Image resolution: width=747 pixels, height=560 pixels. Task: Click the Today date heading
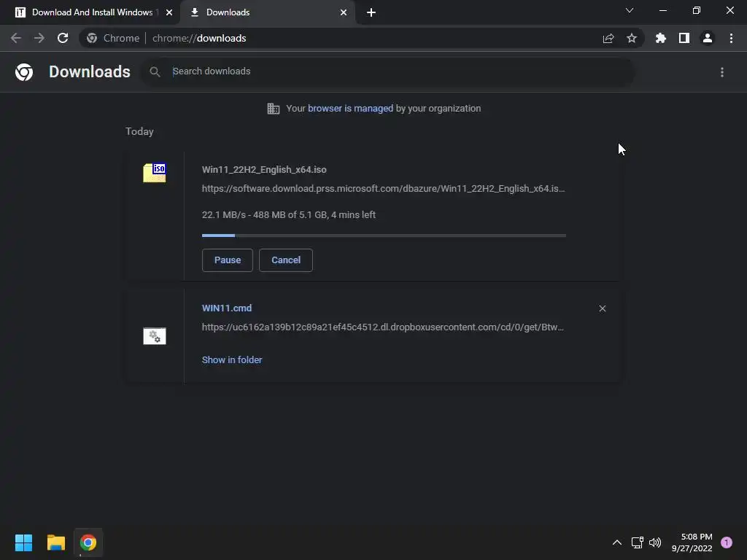(139, 131)
